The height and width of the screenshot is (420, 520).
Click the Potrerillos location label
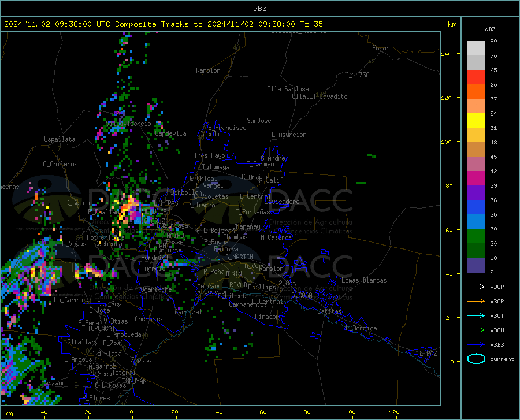[106, 237]
